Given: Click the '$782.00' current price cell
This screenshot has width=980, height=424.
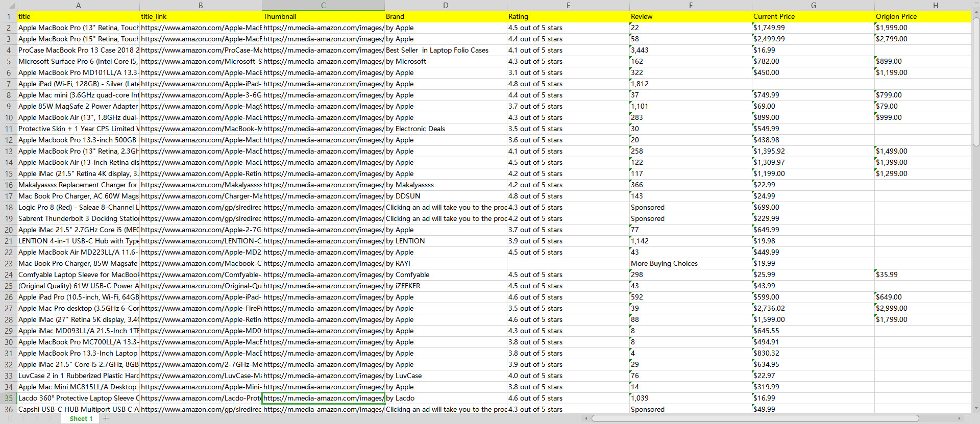Looking at the screenshot, I should pyautogui.click(x=813, y=61).
